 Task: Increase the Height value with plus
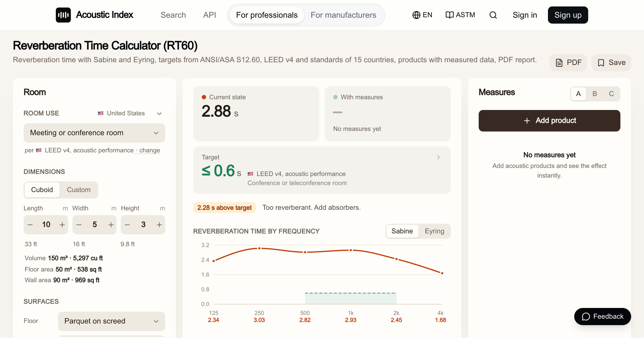(159, 225)
